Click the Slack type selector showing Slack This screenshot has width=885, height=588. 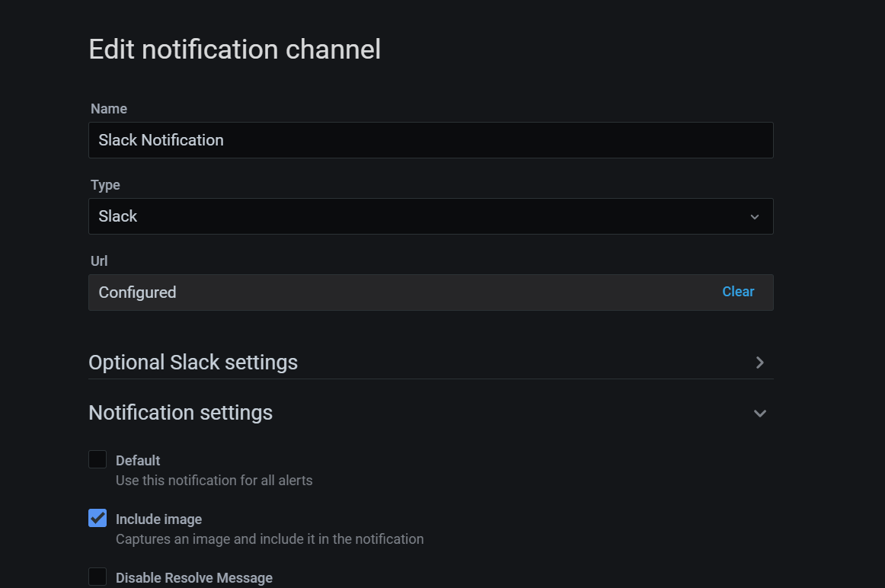pos(430,216)
